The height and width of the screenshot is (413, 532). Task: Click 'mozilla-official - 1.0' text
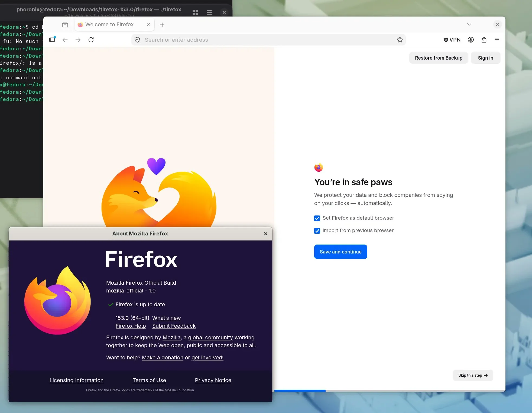pyautogui.click(x=131, y=291)
